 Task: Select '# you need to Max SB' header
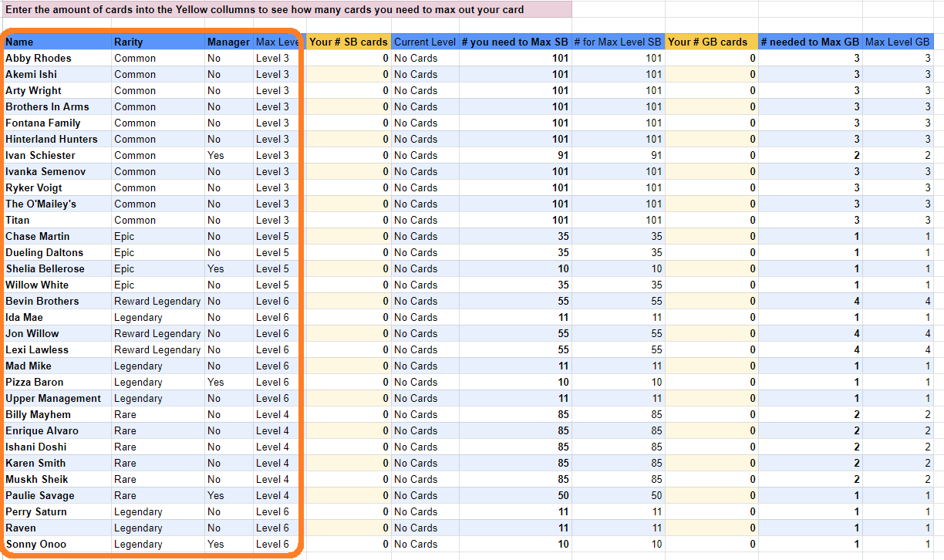[515, 42]
